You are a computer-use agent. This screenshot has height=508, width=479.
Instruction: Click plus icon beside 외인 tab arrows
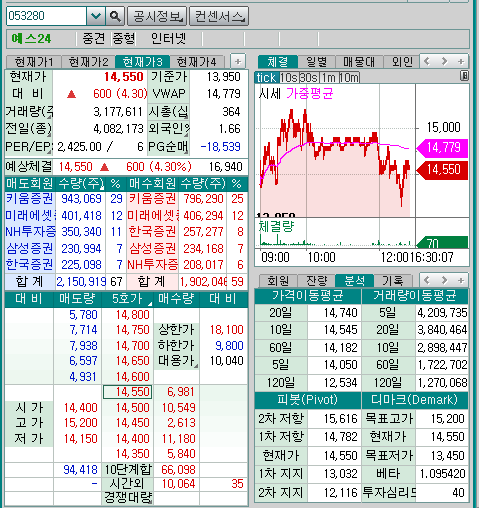461,61
